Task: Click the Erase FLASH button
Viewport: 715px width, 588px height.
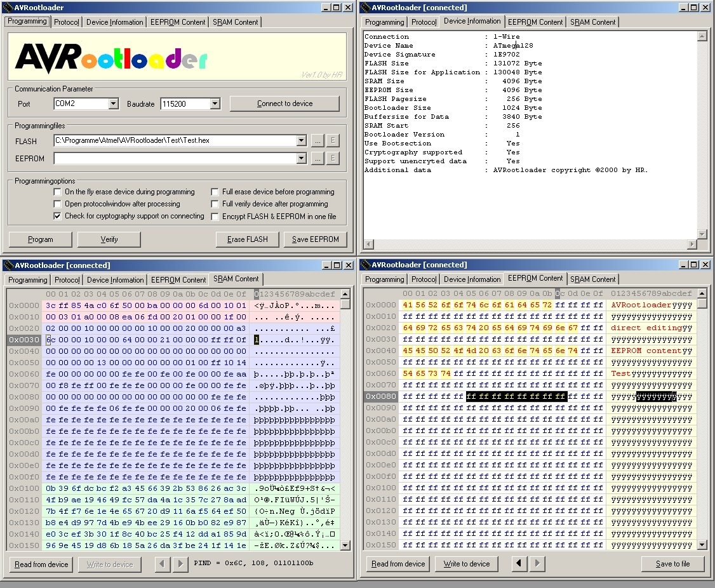Action: coord(247,239)
